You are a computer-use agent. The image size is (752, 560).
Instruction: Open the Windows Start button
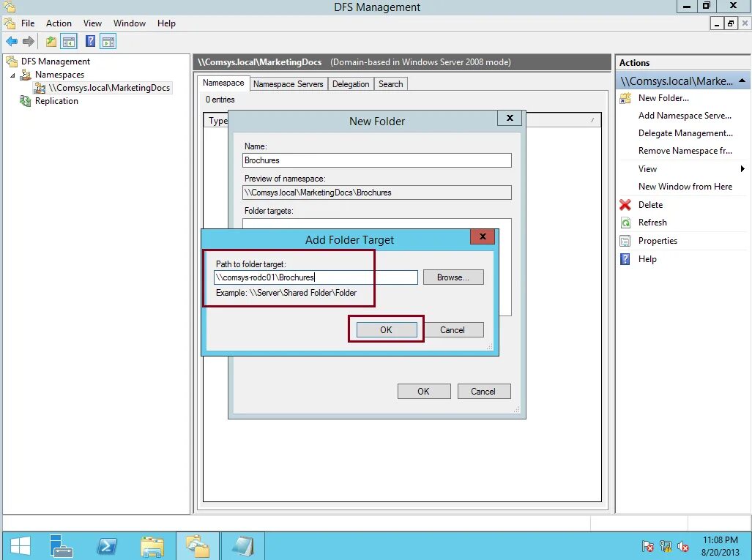[21, 546]
